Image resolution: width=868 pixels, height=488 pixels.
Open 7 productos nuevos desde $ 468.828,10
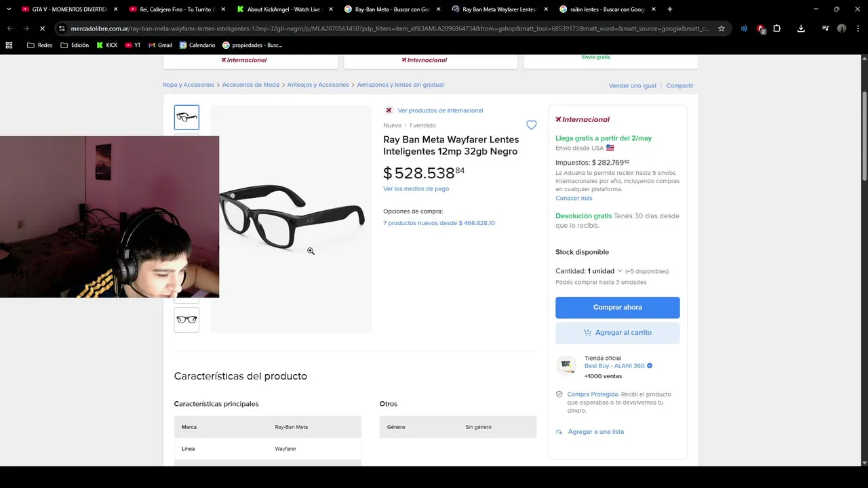click(x=439, y=223)
